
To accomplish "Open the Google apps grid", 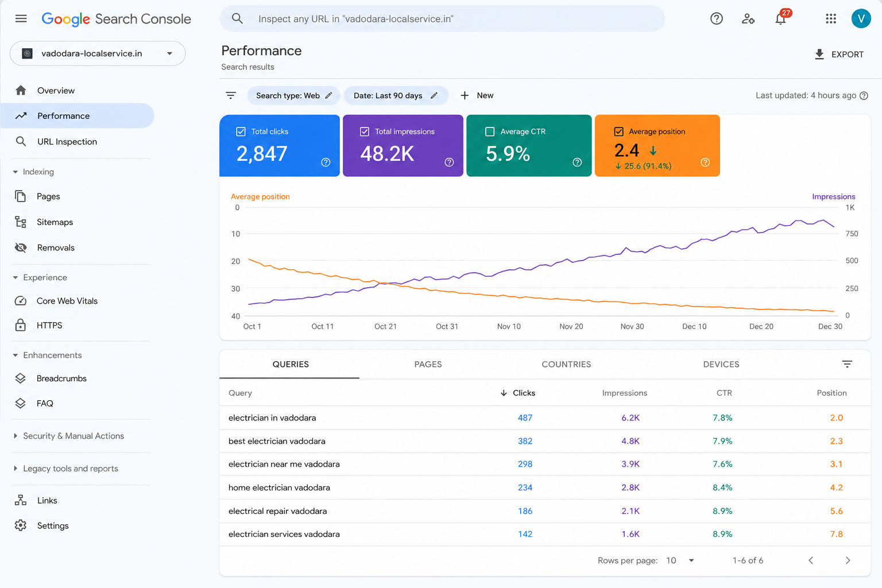I will pyautogui.click(x=830, y=18).
